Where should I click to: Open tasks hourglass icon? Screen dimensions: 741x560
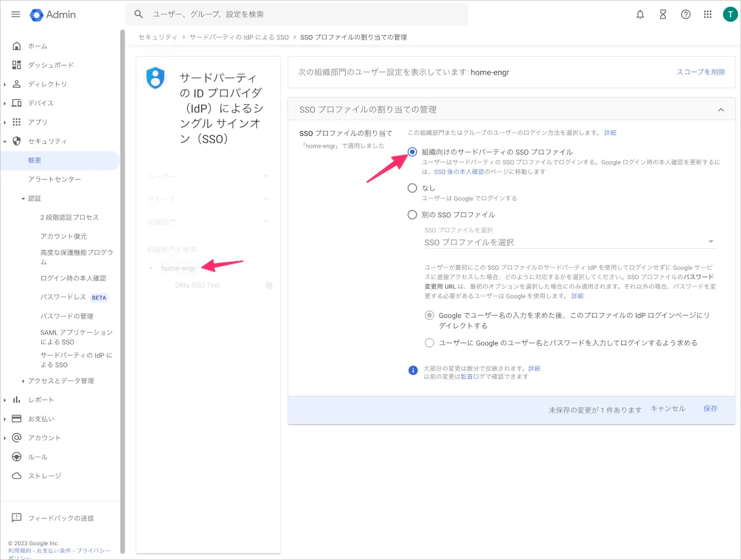(663, 14)
